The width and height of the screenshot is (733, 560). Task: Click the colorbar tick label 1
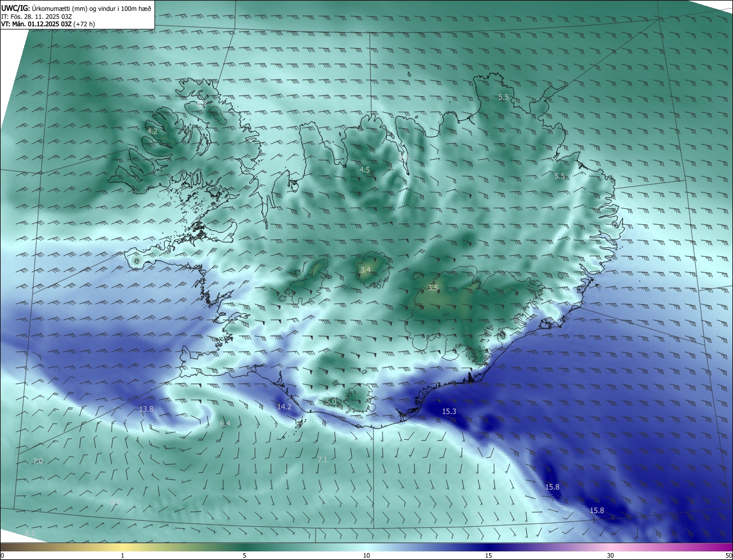point(123,555)
